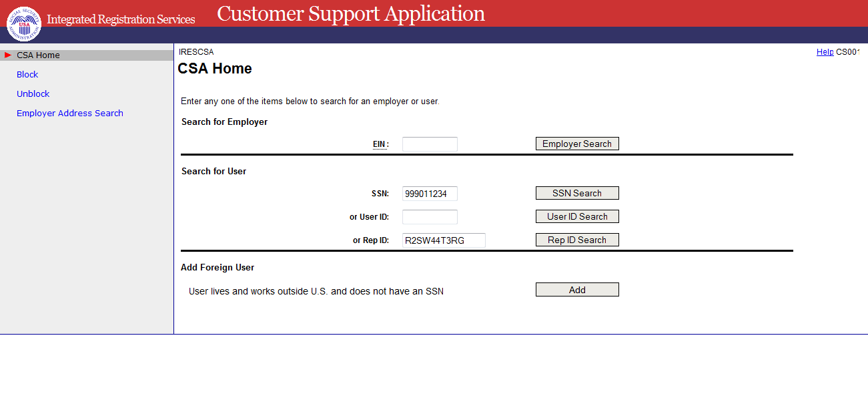Click the SSN Search button
This screenshot has height=398, width=868.
[x=577, y=193]
